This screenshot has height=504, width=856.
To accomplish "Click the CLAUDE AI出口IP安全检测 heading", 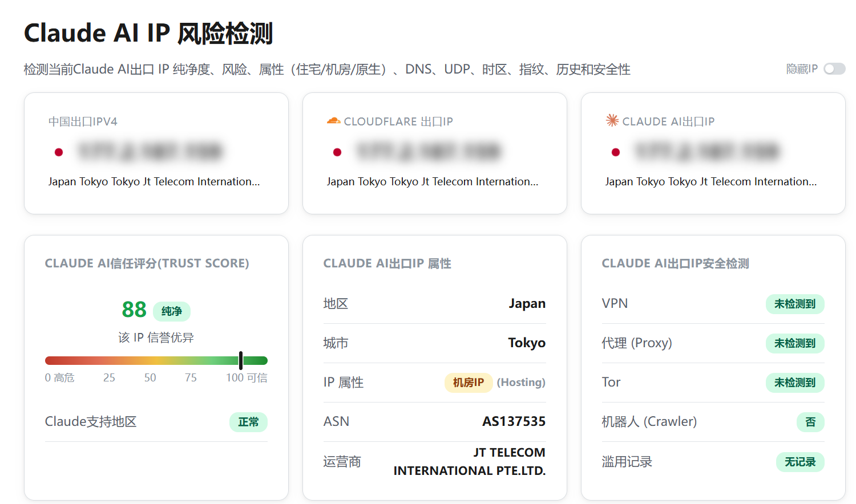I will click(x=676, y=263).
